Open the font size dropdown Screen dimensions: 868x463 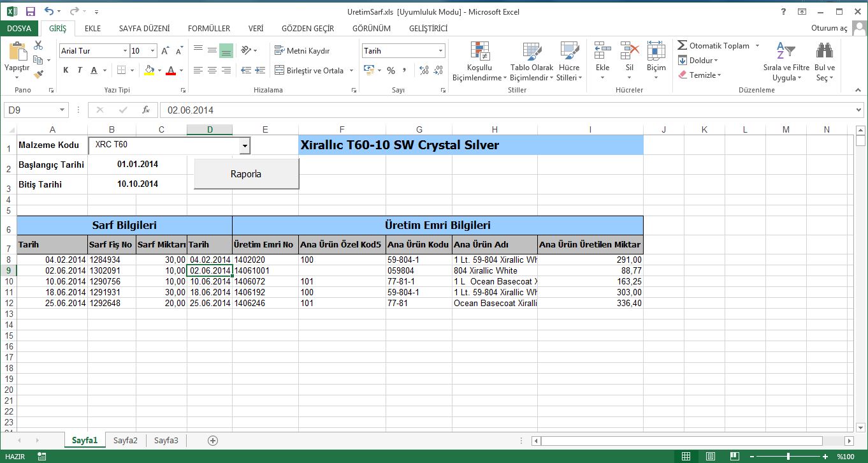pyautogui.click(x=152, y=51)
